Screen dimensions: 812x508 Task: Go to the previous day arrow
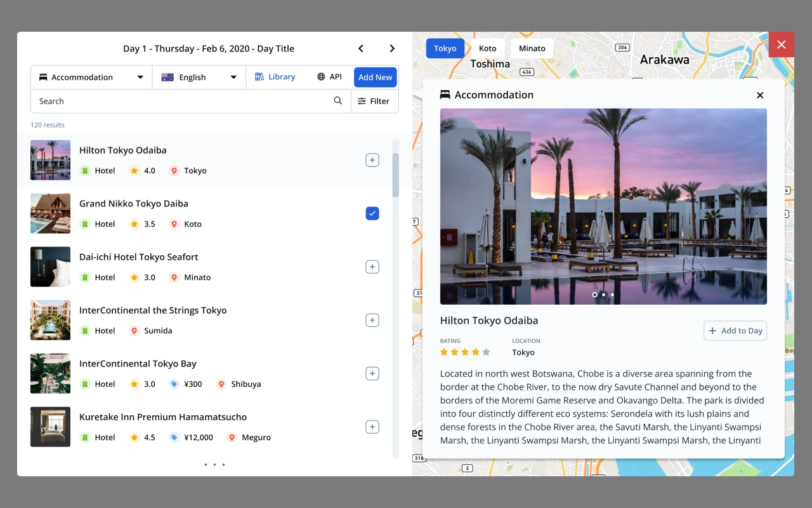point(361,49)
